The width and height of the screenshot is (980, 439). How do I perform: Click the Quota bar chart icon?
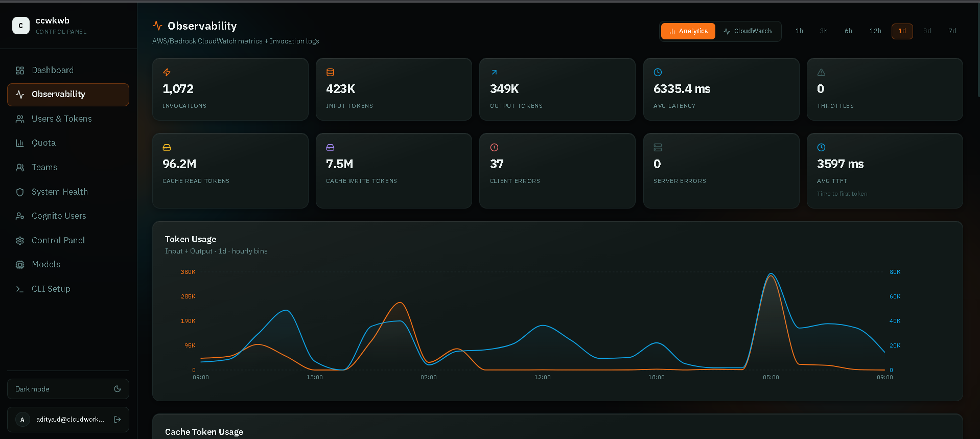20,143
